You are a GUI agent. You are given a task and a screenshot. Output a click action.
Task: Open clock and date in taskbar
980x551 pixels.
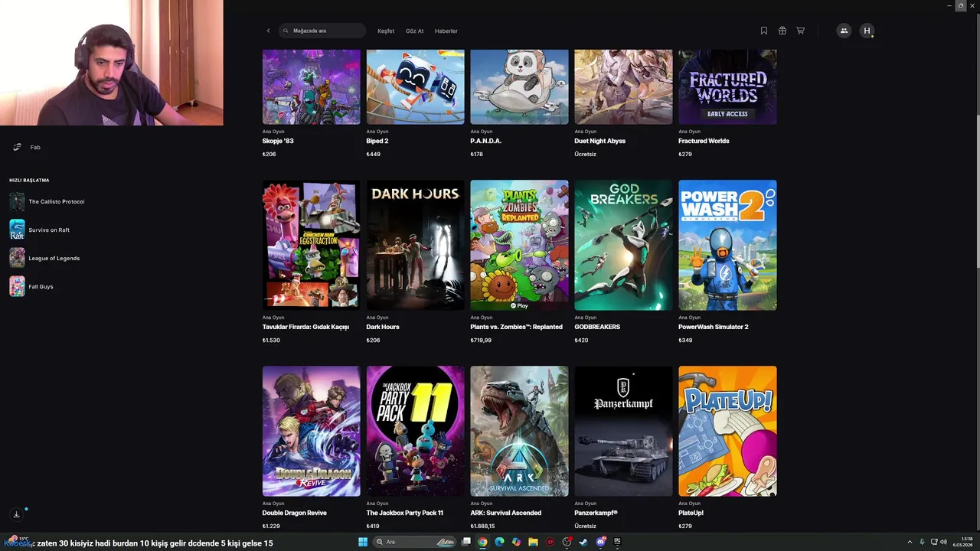962,542
